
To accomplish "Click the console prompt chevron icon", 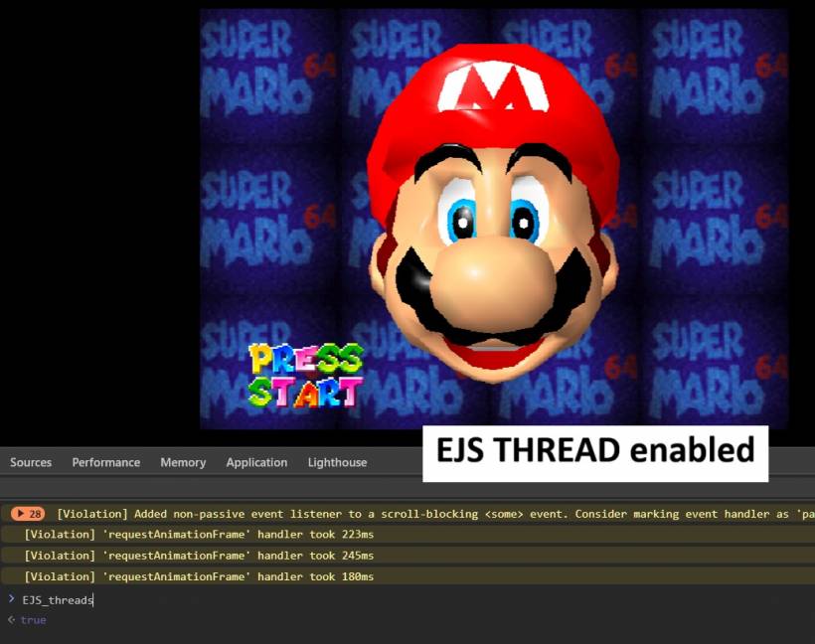I will coord(11,599).
